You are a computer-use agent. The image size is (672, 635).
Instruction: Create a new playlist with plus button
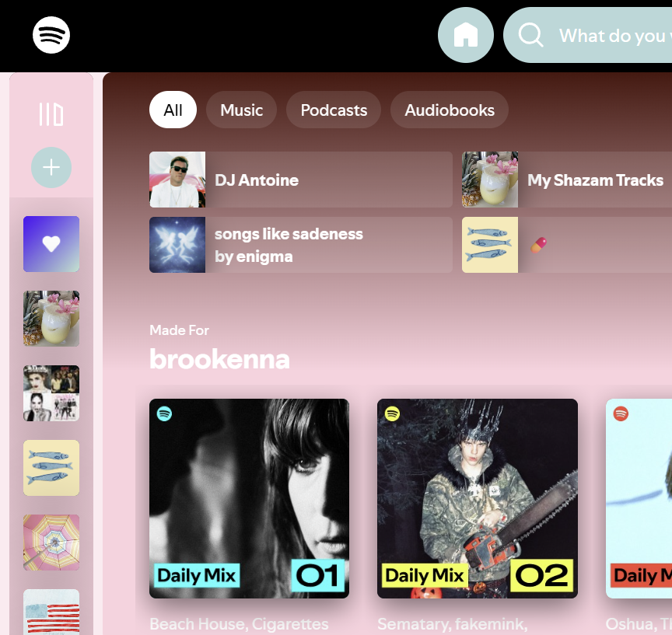(51, 167)
